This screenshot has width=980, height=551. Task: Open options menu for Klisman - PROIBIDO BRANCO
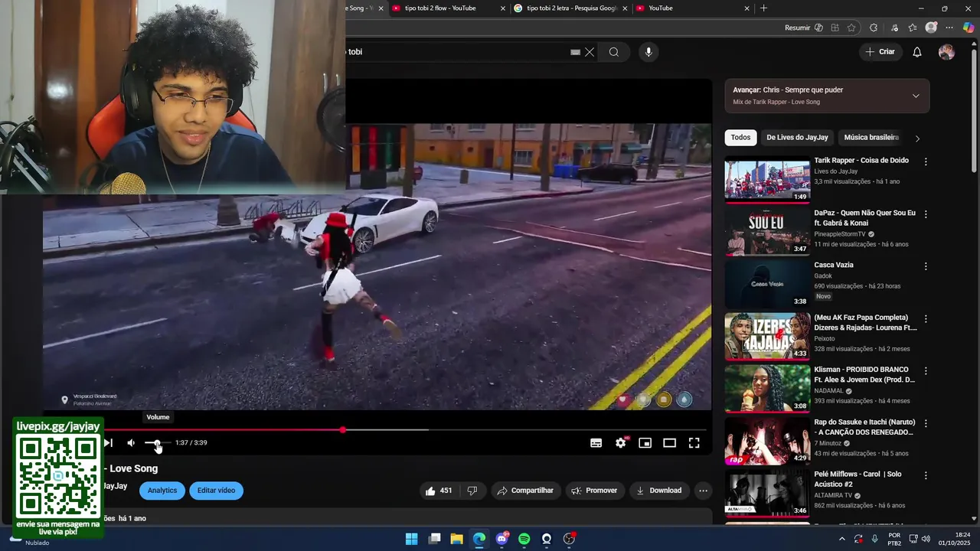click(x=926, y=370)
